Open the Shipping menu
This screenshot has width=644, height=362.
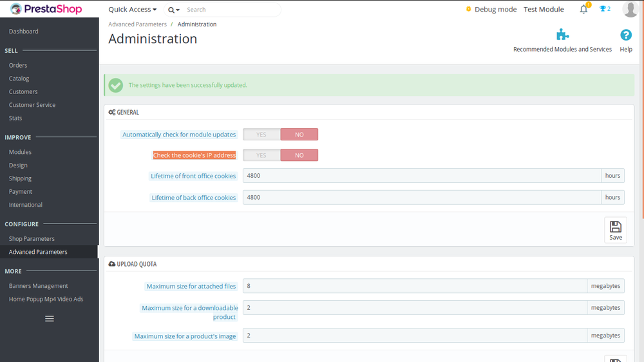click(20, 178)
